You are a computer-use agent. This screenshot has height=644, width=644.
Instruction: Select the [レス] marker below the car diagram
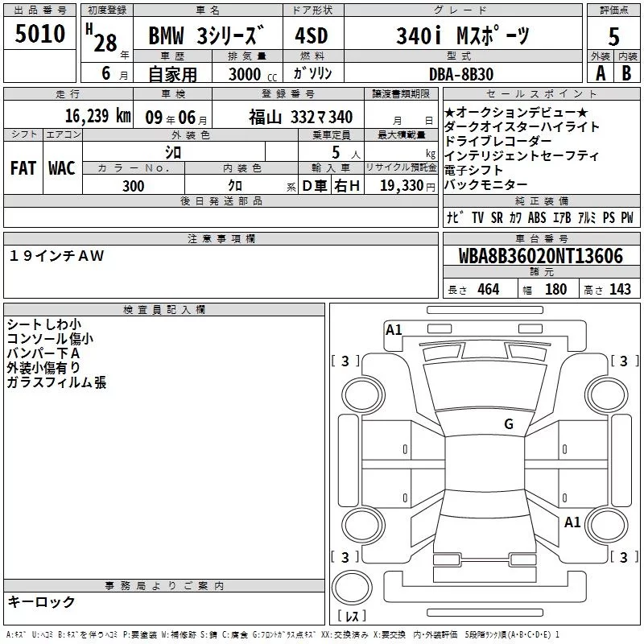(x=352, y=617)
